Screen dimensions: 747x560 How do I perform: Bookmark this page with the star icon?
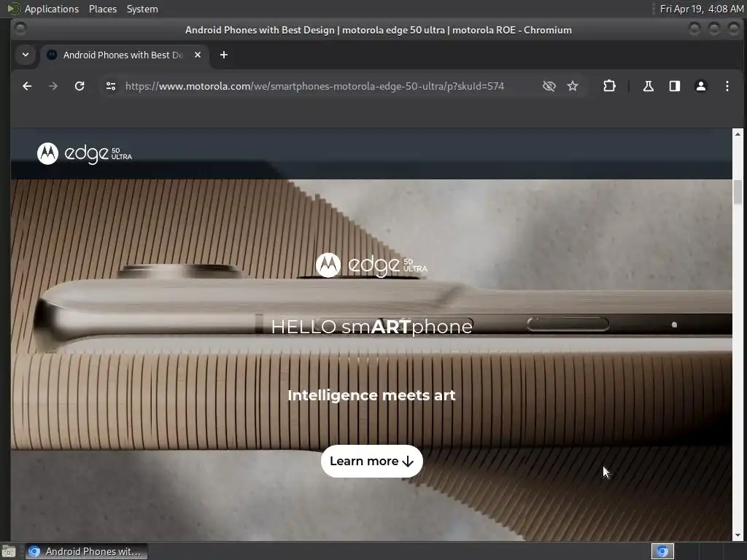(x=573, y=86)
